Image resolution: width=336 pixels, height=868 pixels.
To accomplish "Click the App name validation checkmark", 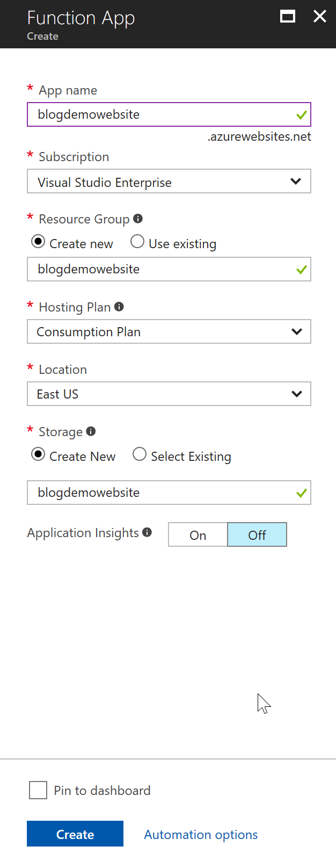I will pos(302,115).
